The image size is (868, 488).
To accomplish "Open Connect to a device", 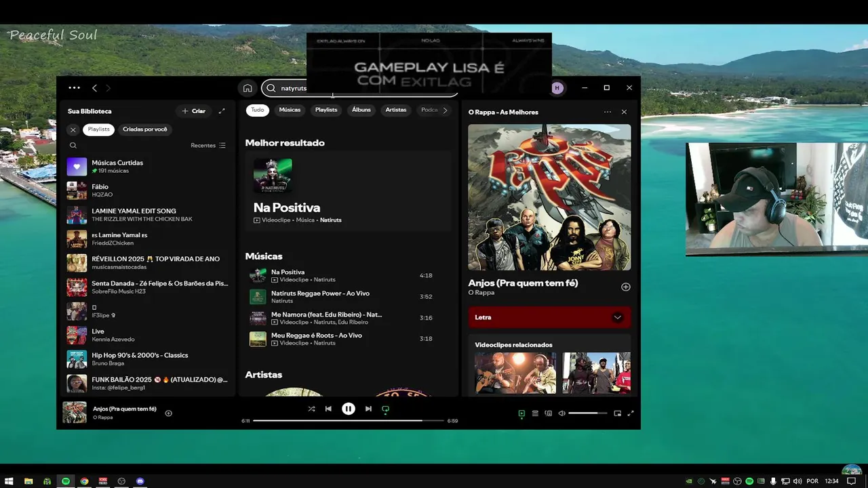I will pos(549,413).
